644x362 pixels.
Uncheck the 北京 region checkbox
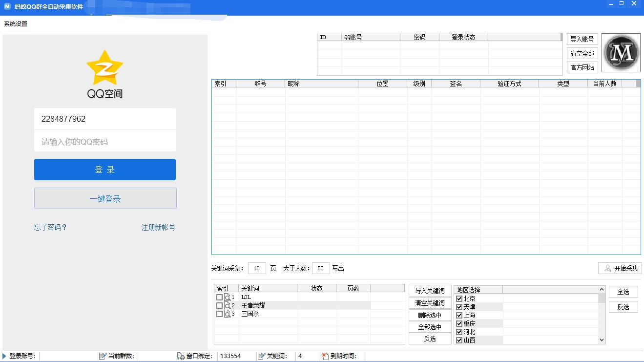click(459, 298)
